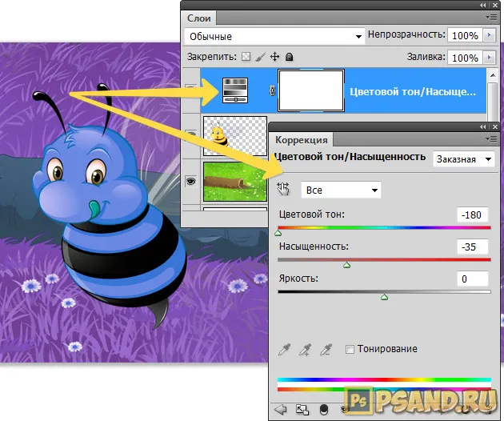
Task: Open the Непрозрачность slider arrow
Action: pyautogui.click(x=490, y=35)
